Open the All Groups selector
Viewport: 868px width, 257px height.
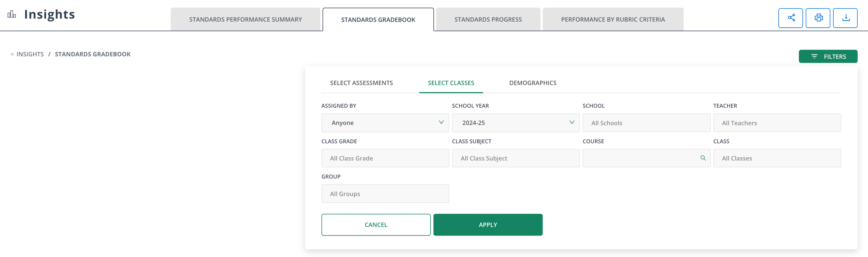pos(385,194)
